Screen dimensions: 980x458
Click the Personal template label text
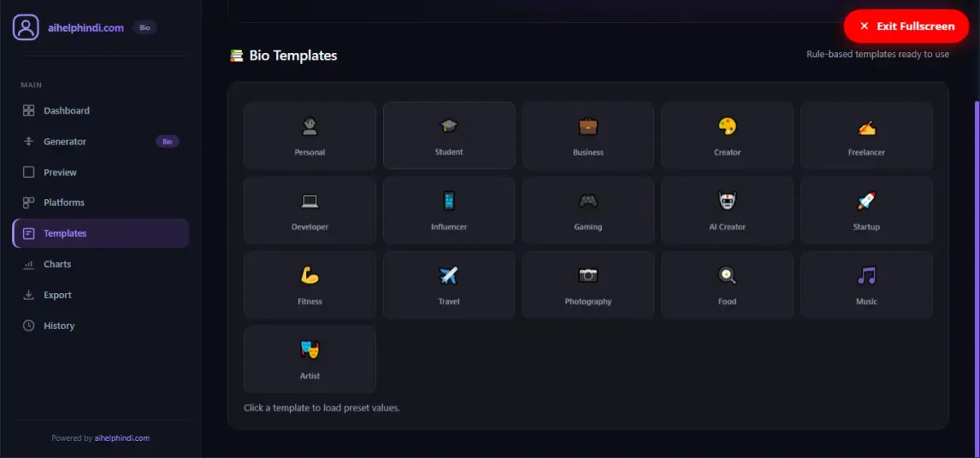[310, 153]
